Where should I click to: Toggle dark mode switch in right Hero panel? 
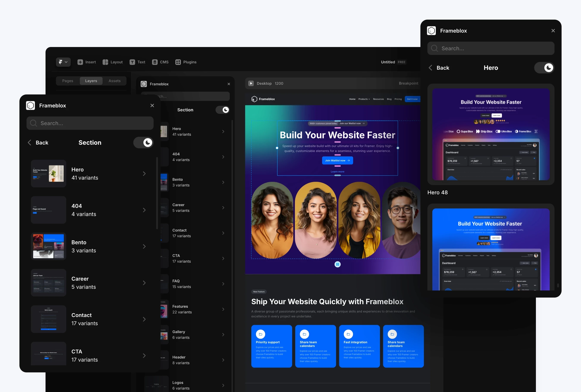[x=544, y=68]
